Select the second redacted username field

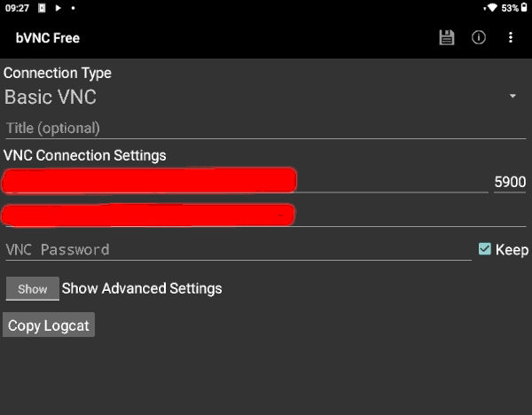149,215
